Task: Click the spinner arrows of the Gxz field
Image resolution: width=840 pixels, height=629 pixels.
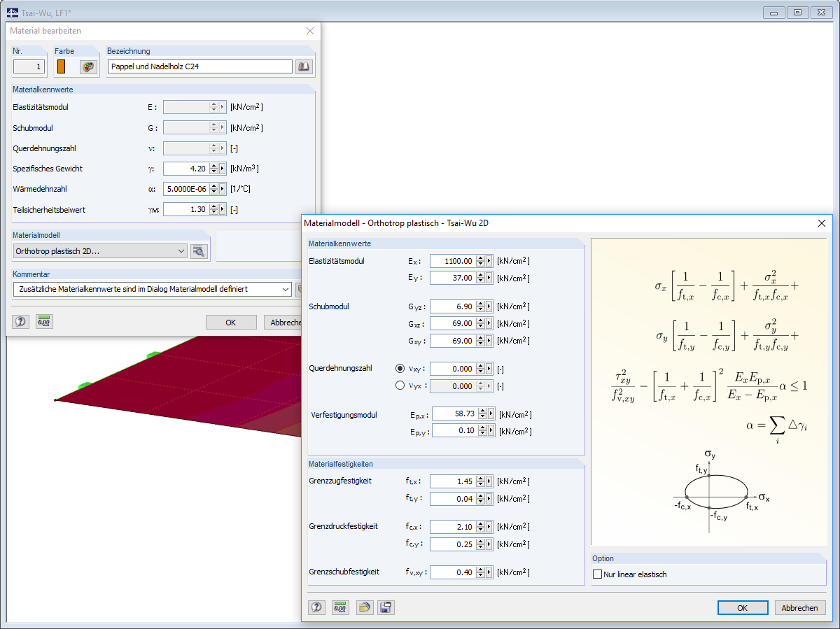Action: click(480, 323)
